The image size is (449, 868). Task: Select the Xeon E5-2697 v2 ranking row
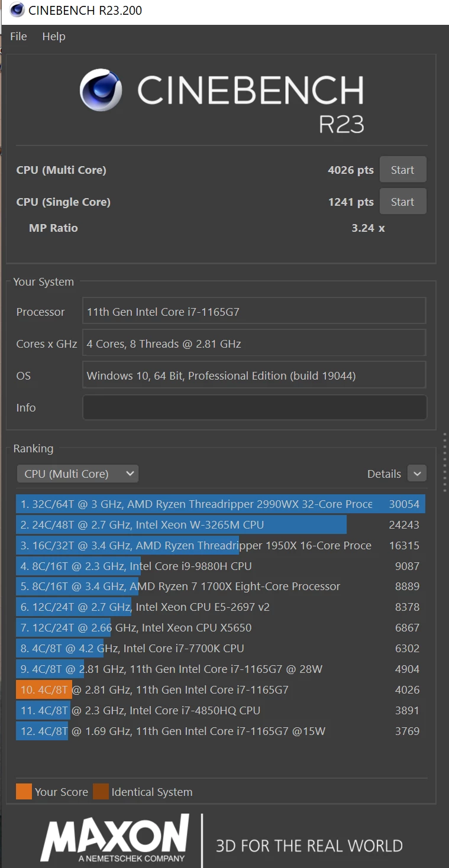pyautogui.click(x=220, y=607)
